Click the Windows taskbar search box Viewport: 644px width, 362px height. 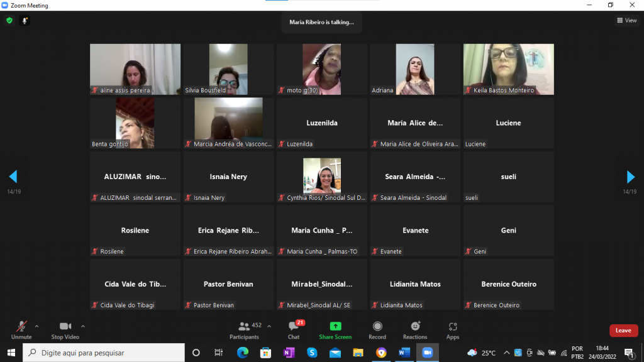[x=104, y=353]
